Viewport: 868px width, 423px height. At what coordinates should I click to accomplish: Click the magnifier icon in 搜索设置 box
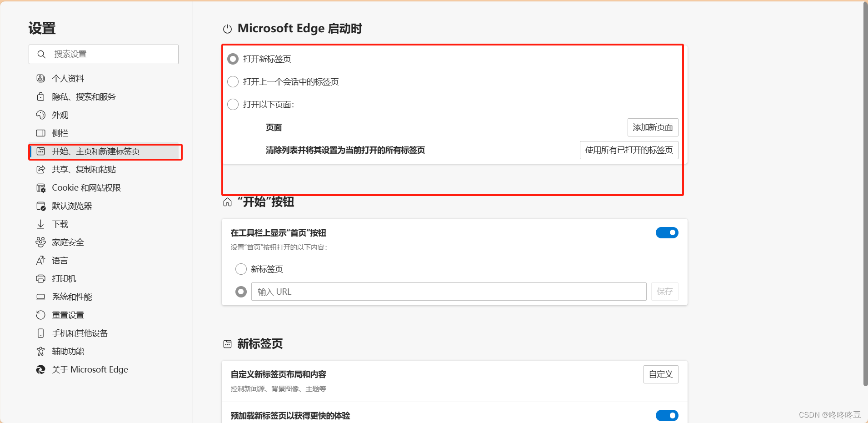[x=41, y=54]
